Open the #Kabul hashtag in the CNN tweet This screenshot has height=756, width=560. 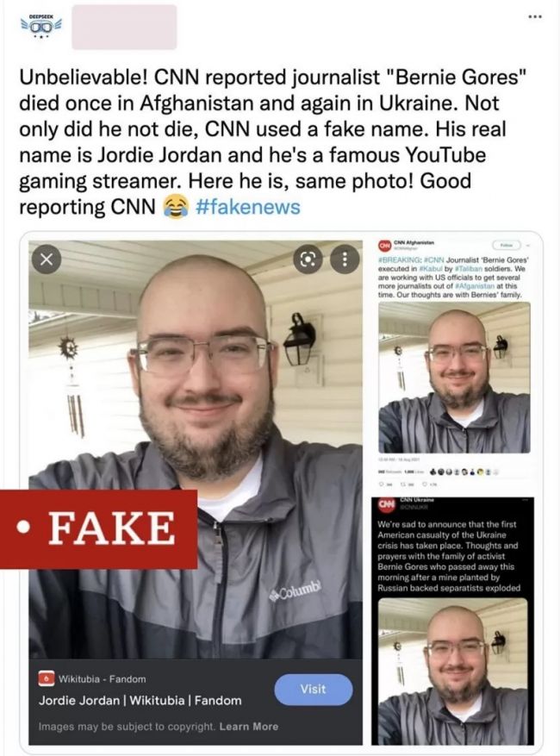click(431, 269)
